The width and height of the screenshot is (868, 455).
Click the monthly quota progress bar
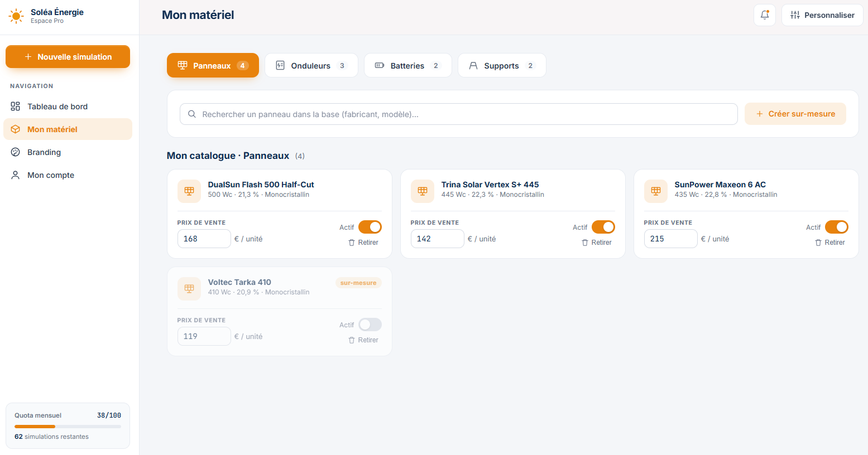pyautogui.click(x=68, y=427)
